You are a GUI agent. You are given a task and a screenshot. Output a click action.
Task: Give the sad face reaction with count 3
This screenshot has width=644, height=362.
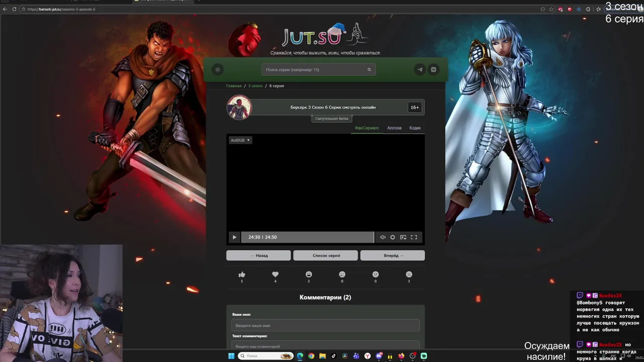click(409, 275)
